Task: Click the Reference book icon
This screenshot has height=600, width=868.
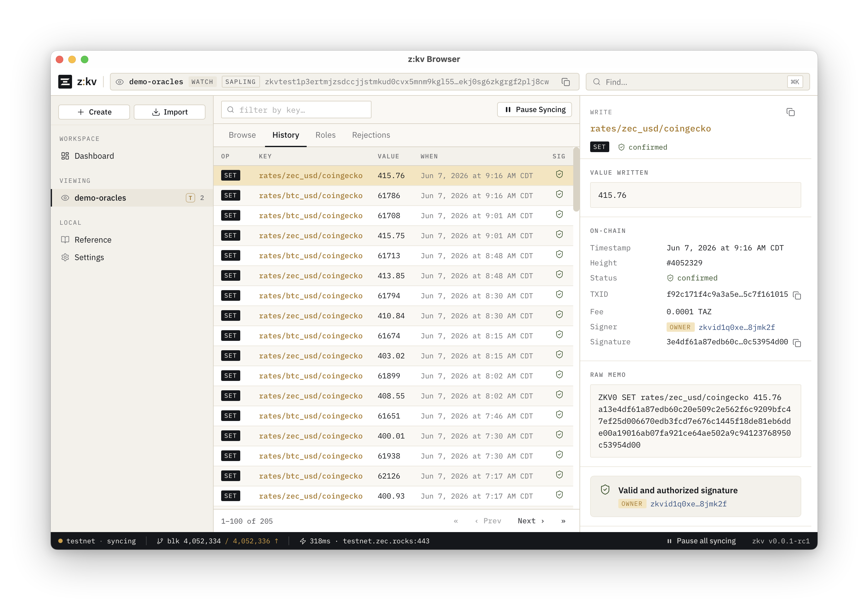Action: 65,239
